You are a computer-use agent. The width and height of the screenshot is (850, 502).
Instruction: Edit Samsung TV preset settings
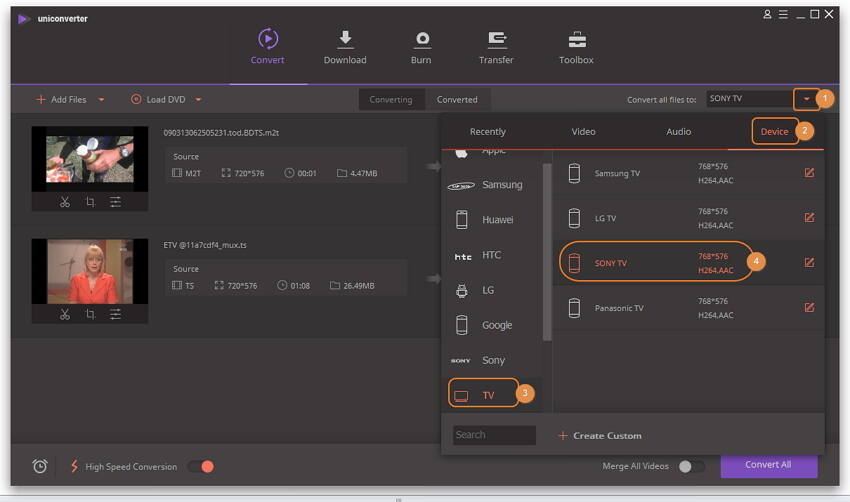(809, 173)
